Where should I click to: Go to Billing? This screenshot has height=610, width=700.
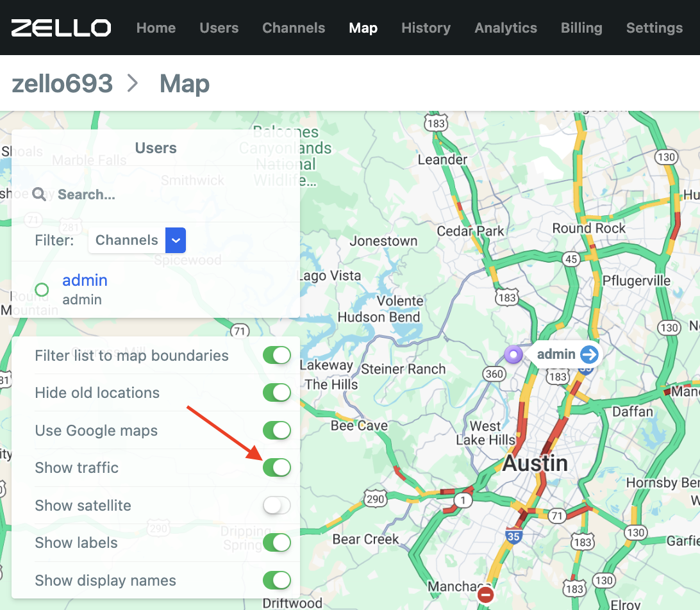581,28
